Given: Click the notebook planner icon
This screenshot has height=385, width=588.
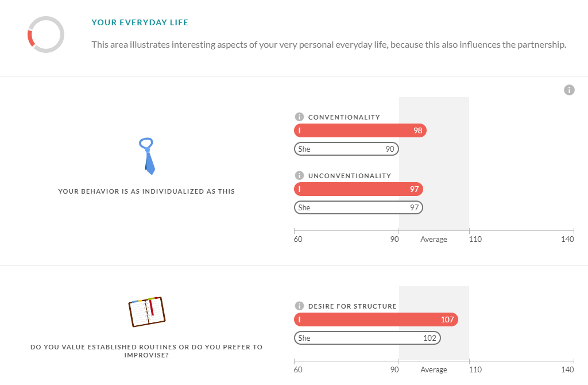Looking at the screenshot, I should (146, 311).
